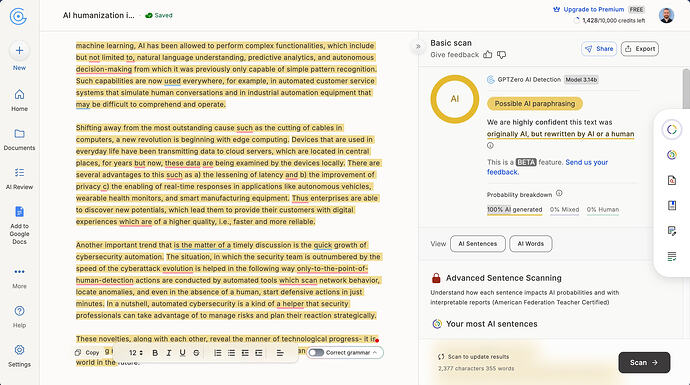This screenshot has width=690, height=385.
Task: Go to Home in sidebar
Action: click(19, 100)
